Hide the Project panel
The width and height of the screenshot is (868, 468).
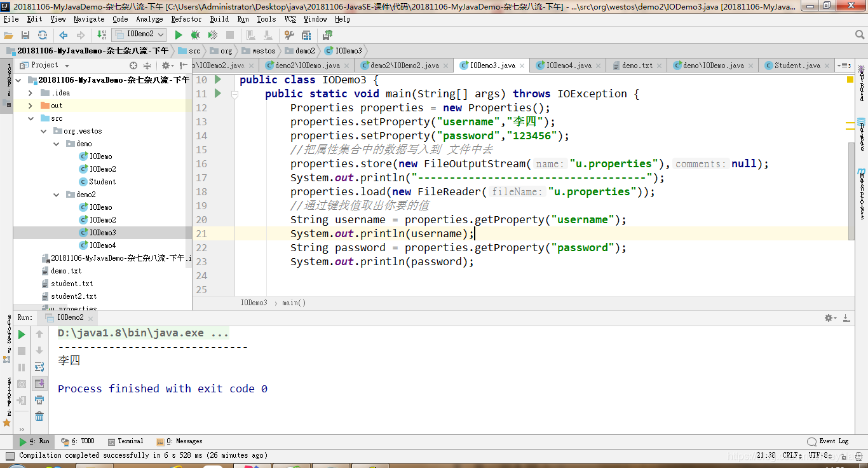pyautogui.click(x=184, y=65)
